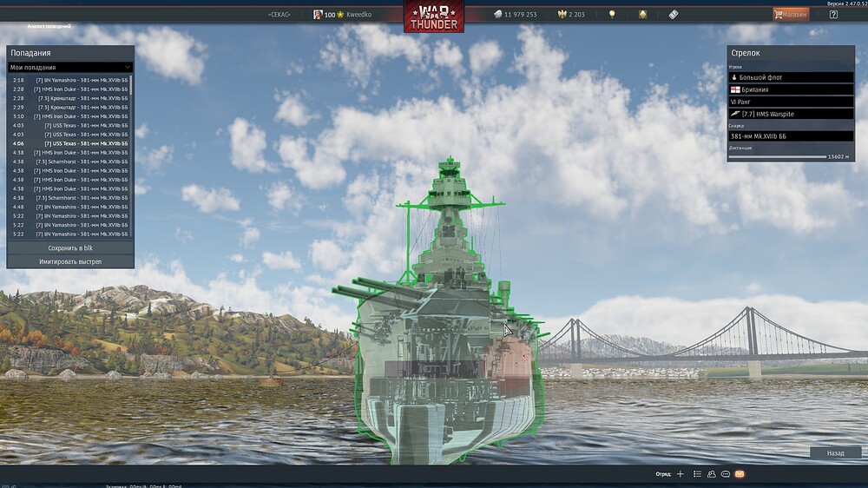Open the ticket-shaped icon in the top bar
Screen dimensions: 868x488
click(674, 15)
